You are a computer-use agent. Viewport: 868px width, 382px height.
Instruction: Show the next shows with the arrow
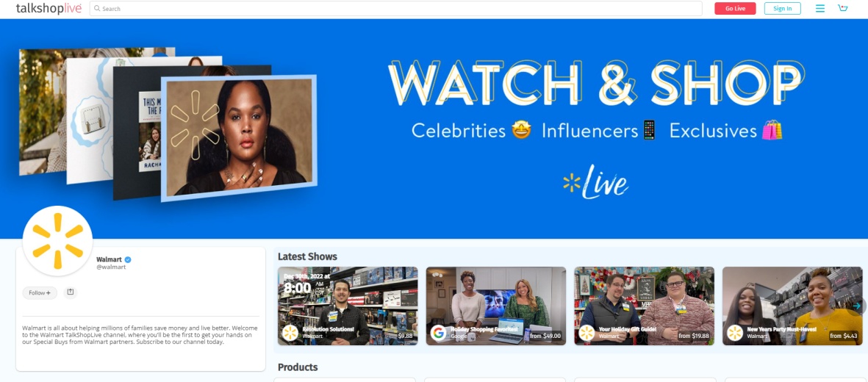click(856, 306)
